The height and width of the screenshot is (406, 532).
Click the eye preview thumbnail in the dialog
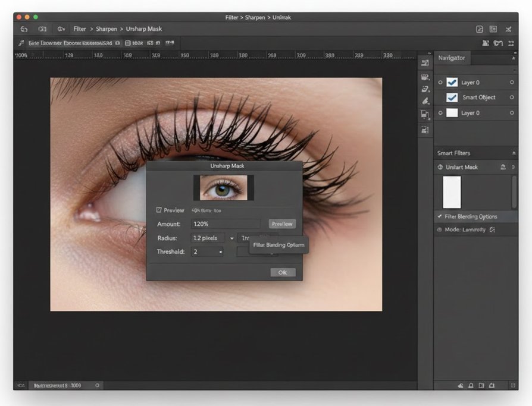click(224, 187)
